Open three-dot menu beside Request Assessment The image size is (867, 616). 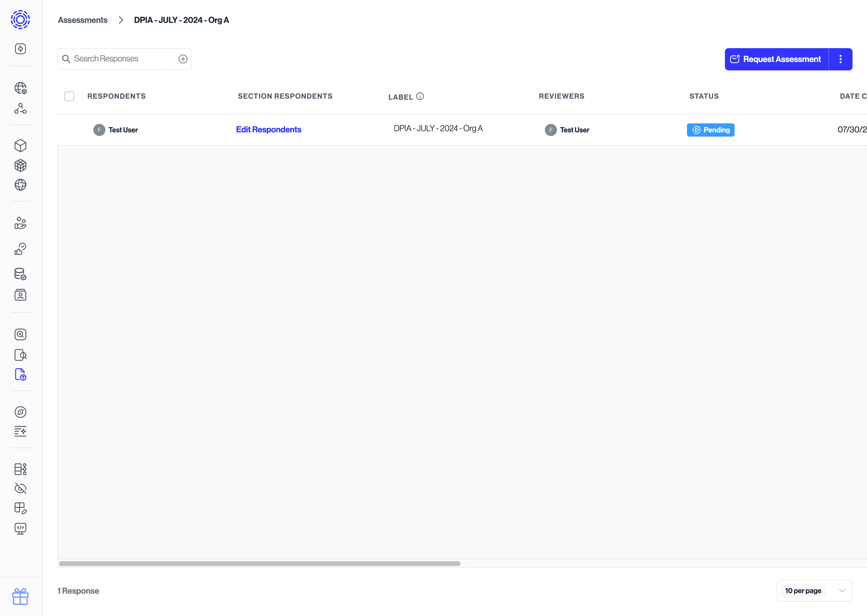tap(840, 59)
